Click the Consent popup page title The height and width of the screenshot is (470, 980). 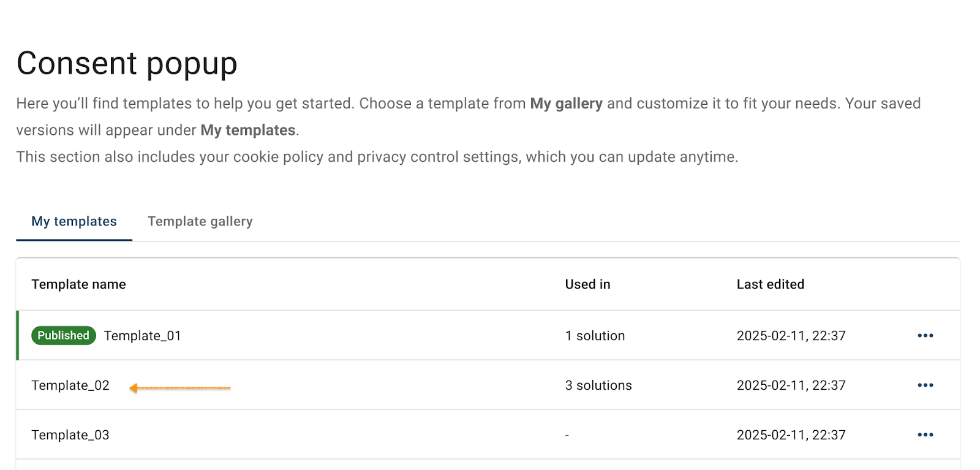click(x=127, y=63)
